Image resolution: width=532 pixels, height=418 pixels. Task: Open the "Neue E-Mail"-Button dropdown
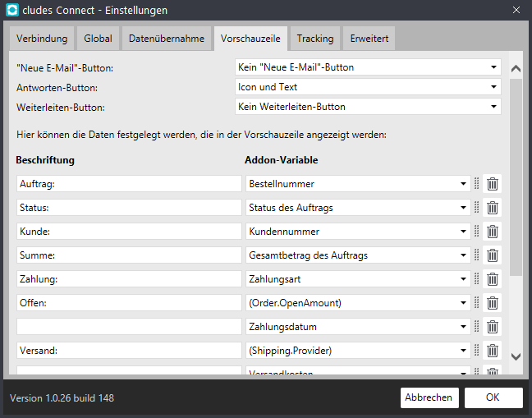point(368,67)
